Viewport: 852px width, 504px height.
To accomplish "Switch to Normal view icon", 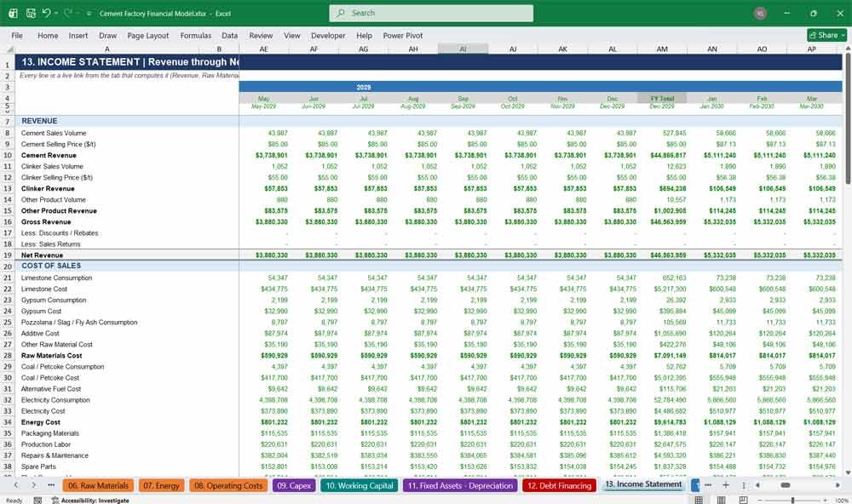I will click(x=699, y=500).
